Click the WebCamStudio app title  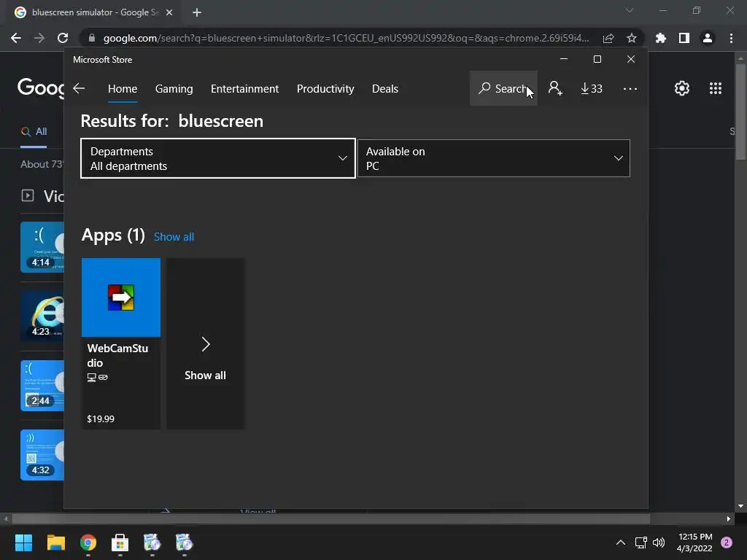(x=117, y=355)
